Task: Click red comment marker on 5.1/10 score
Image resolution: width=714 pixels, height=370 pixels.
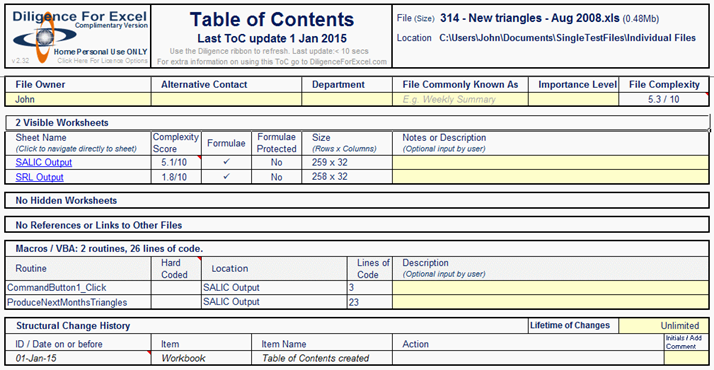Action: 199,157
